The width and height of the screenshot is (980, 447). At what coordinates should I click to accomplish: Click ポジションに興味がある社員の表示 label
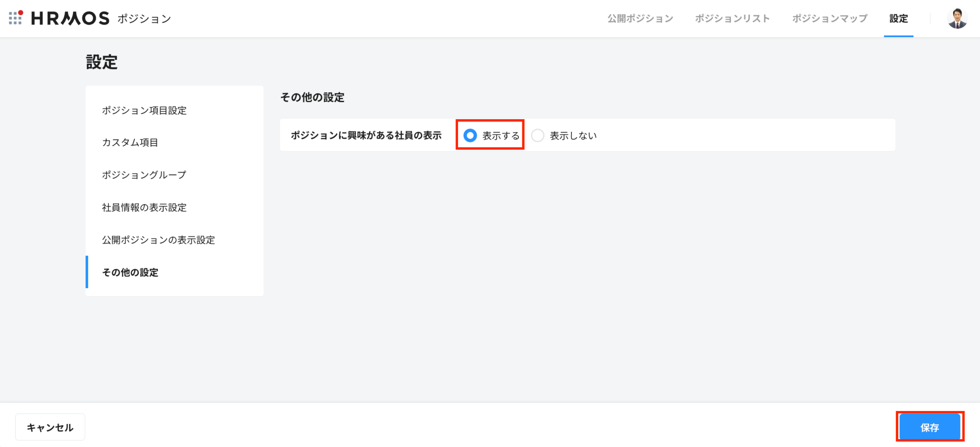[x=366, y=135]
